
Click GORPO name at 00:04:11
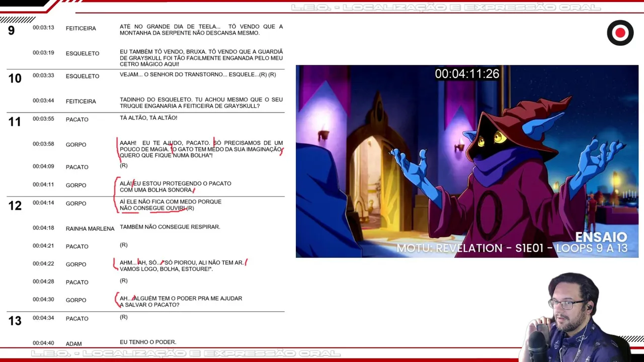tap(76, 186)
